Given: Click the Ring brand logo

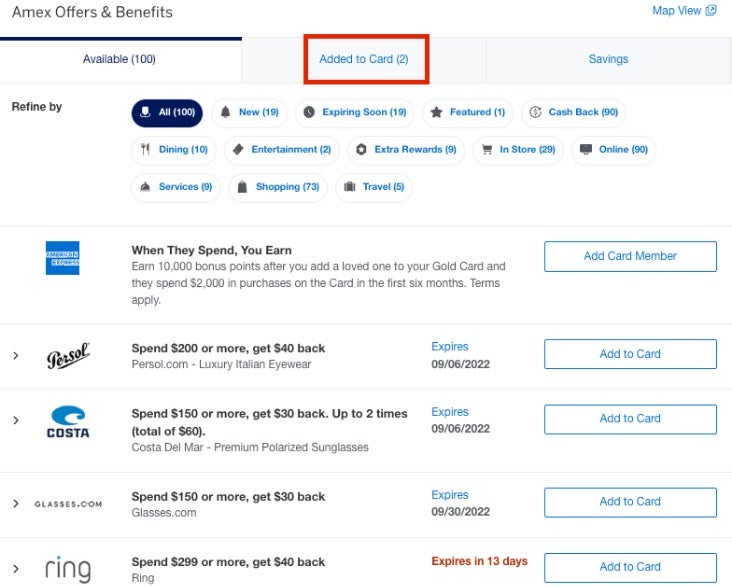Looking at the screenshot, I should click(x=68, y=569).
